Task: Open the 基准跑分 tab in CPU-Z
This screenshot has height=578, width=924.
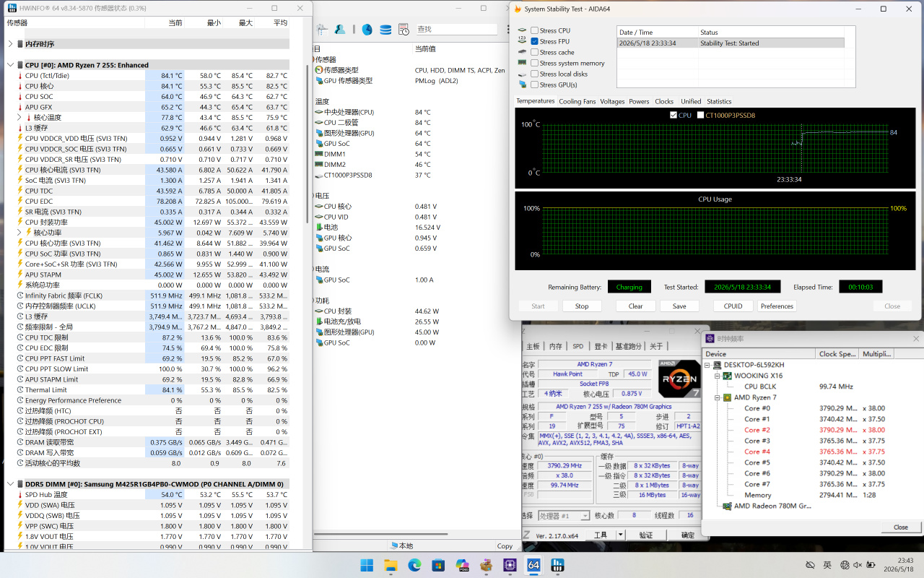Action: pyautogui.click(x=628, y=347)
